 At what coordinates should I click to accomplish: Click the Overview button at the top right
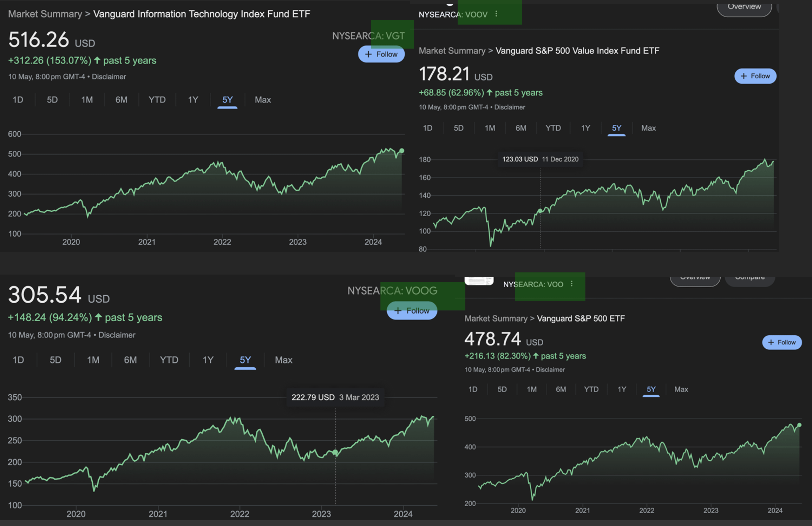744,6
